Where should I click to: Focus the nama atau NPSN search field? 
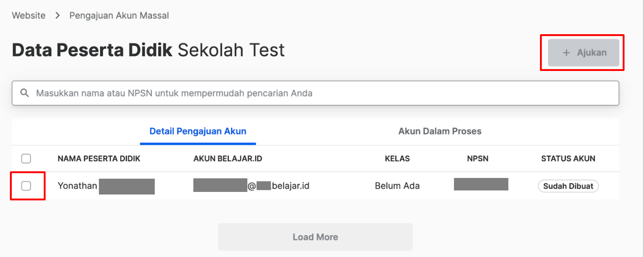pyautogui.click(x=315, y=93)
